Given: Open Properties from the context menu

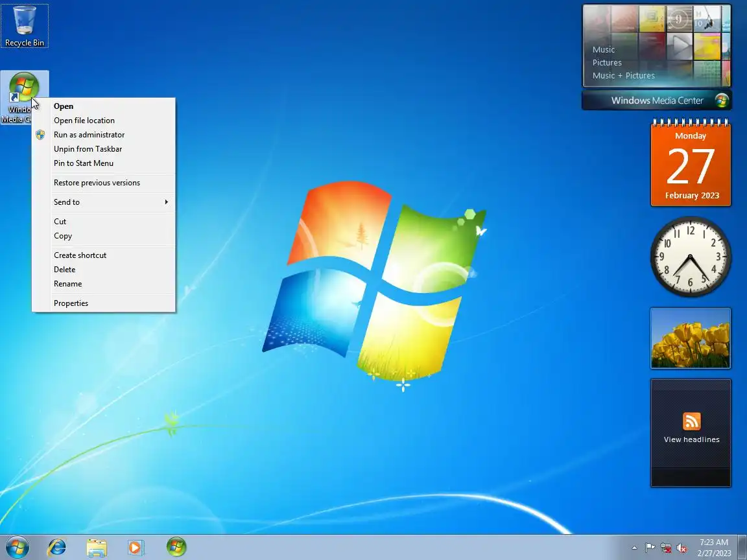Looking at the screenshot, I should 104,303.
